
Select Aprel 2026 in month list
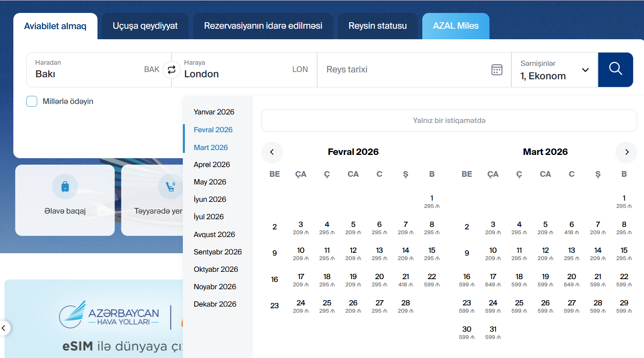tap(212, 165)
